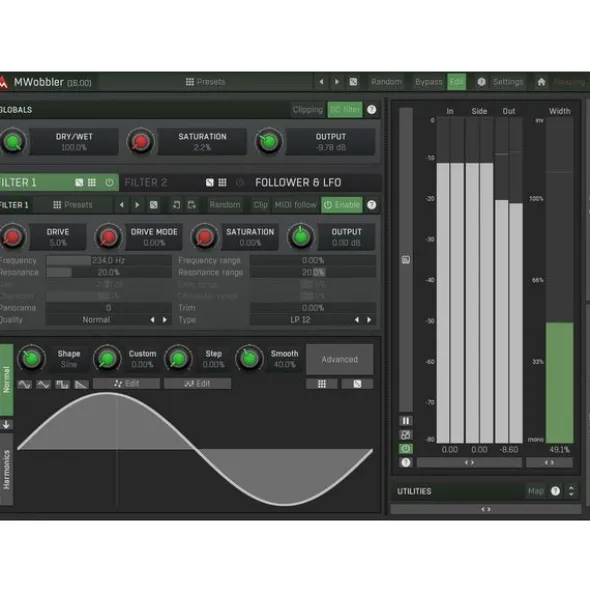Select next filter Type with right arrow
590x591 pixels.
pyautogui.click(x=369, y=320)
